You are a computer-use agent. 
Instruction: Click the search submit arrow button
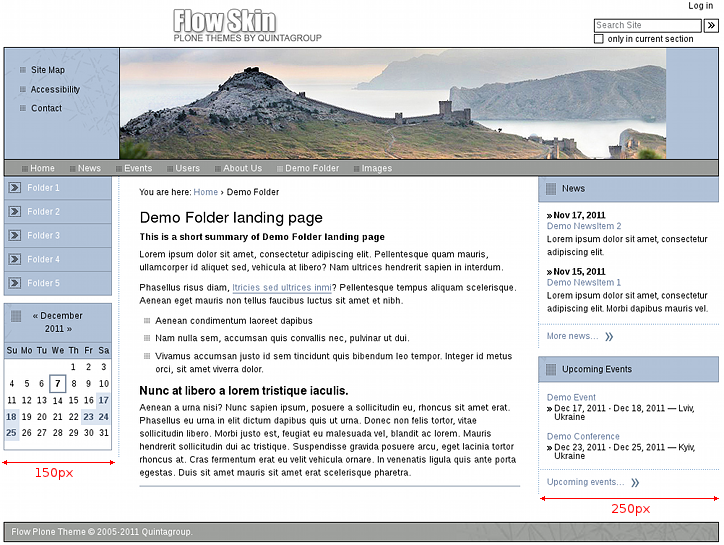point(710,26)
